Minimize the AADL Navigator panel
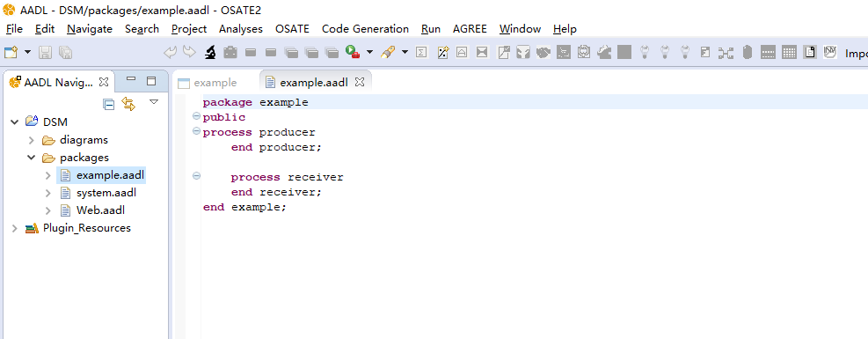The width and height of the screenshot is (868, 339). (131, 80)
